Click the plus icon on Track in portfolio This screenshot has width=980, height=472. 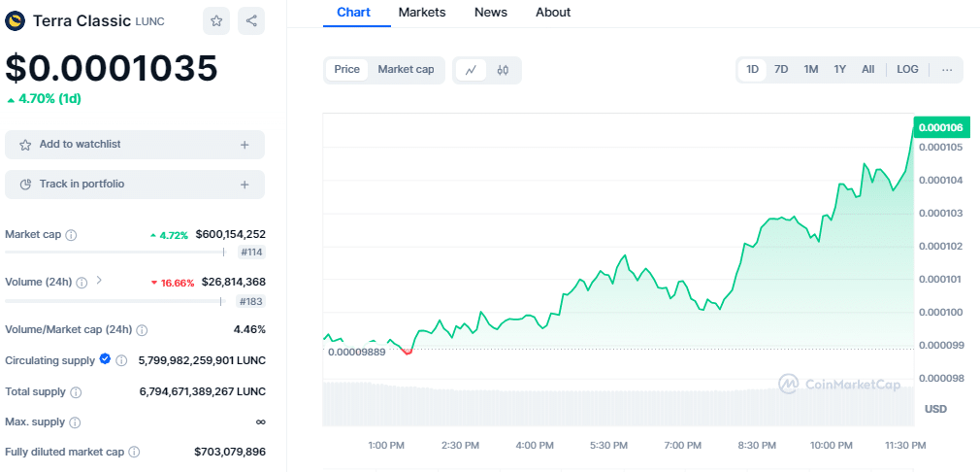click(245, 185)
